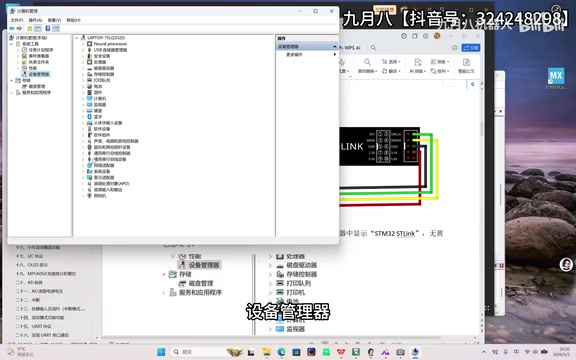Open 智能公文 tool in WPS ribbon
The width and height of the screenshot is (576, 360).
point(466,66)
